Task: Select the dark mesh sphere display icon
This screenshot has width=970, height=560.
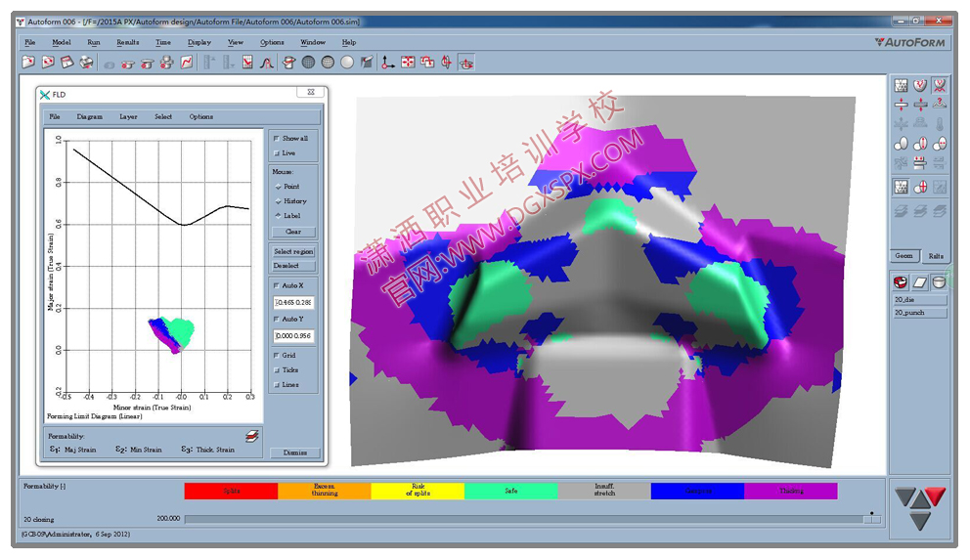Action: (308, 63)
